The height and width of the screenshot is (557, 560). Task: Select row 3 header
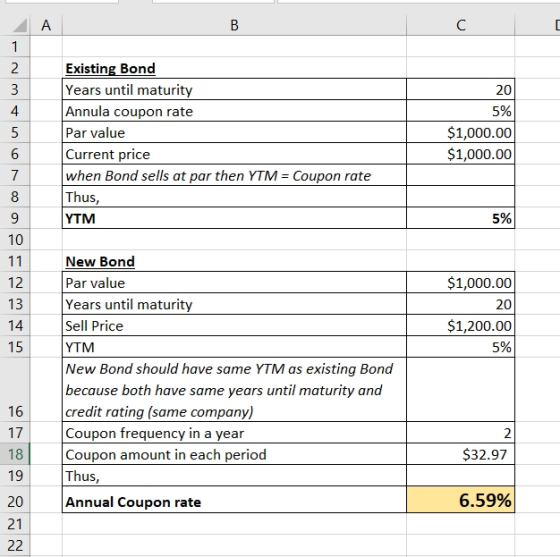click(15, 89)
